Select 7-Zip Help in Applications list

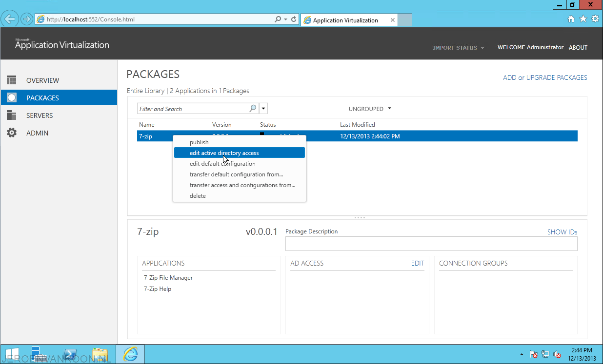[158, 289]
